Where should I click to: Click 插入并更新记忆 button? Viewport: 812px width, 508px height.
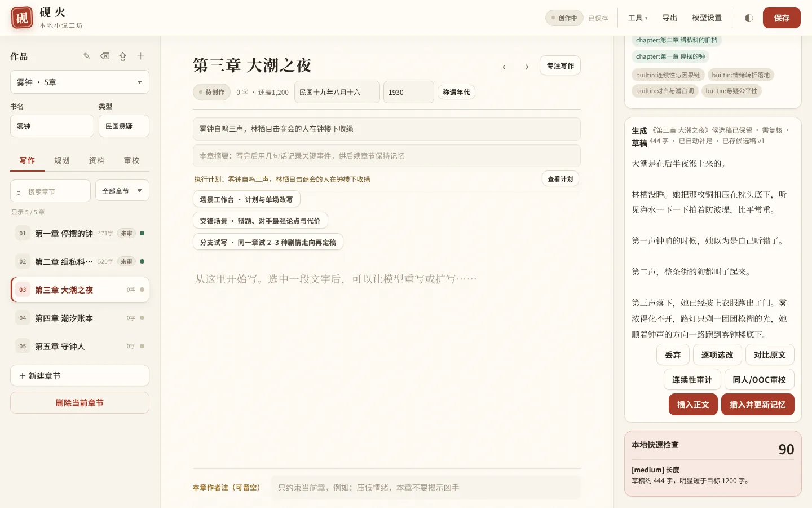757,405
